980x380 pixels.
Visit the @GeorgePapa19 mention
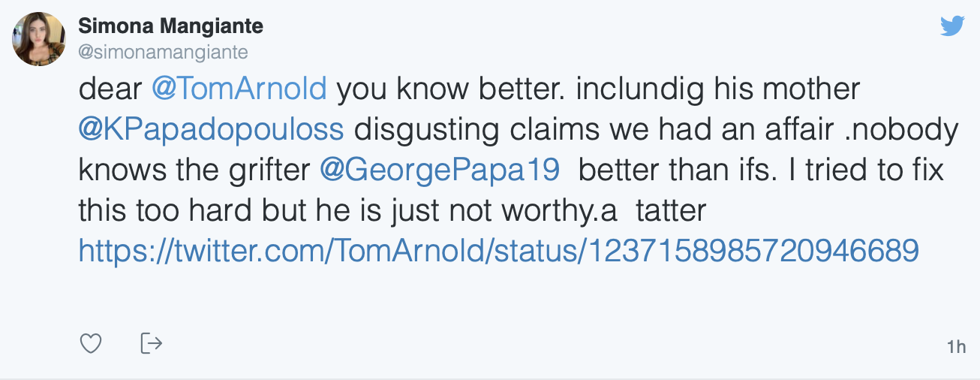(440, 170)
